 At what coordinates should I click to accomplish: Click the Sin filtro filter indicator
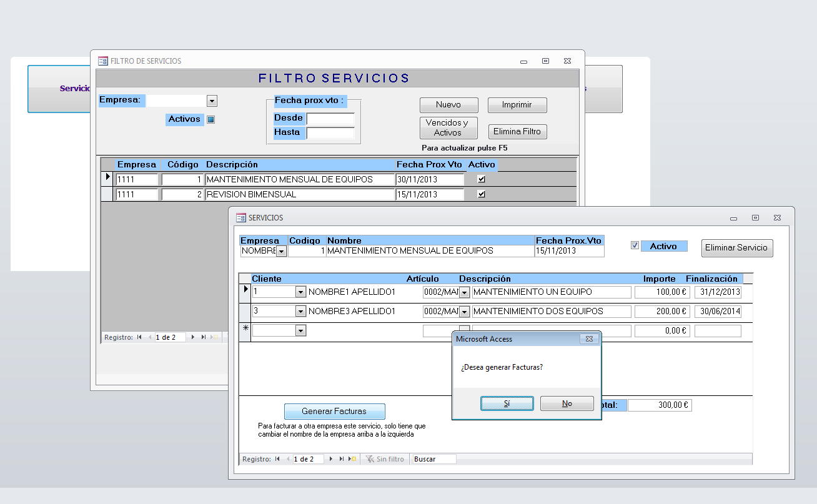(x=385, y=459)
